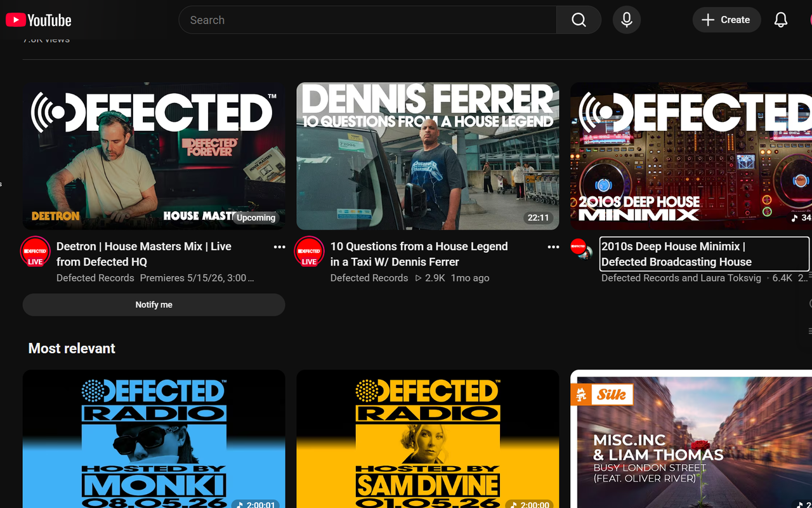812x508 pixels.
Task: Open the Dennis Ferrer 10 Questions thumbnail
Action: coord(428,156)
